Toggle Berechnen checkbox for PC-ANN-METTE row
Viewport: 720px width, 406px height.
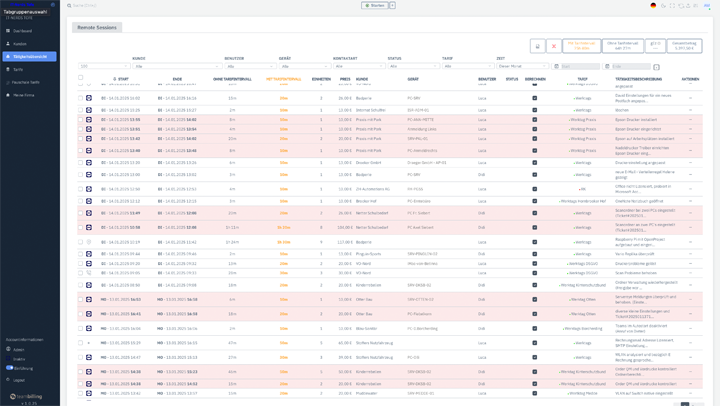click(x=534, y=119)
